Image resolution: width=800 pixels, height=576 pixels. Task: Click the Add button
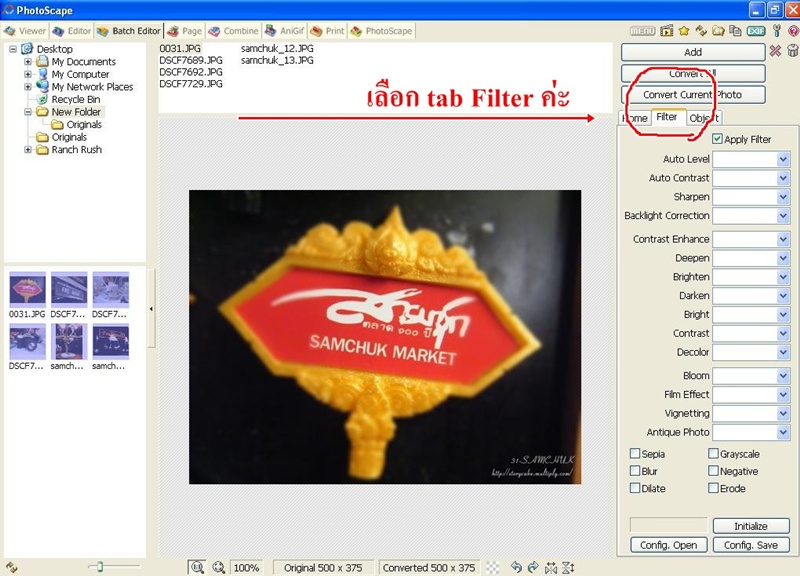(x=693, y=52)
